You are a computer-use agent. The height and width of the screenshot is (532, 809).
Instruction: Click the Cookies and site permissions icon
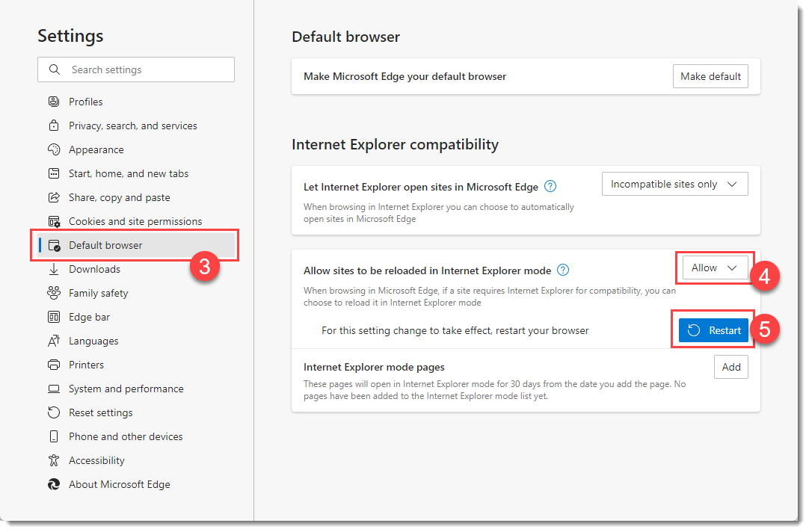54,222
